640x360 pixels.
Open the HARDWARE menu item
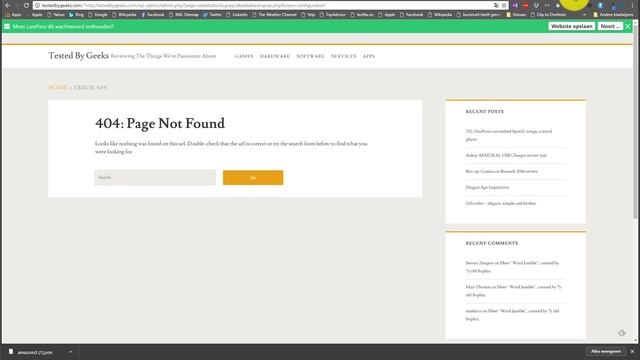[x=275, y=56]
